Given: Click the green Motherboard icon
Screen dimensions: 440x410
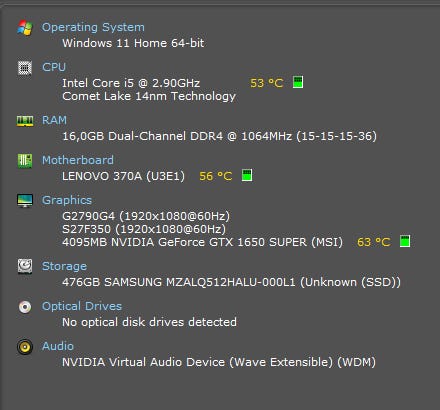Looking at the screenshot, I should coord(25,161).
